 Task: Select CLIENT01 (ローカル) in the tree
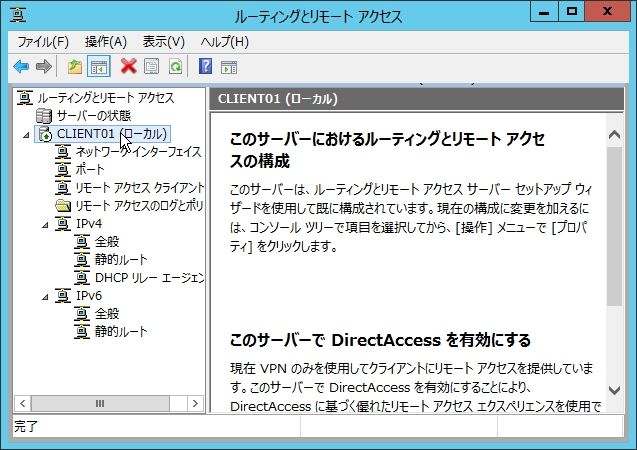tap(112, 134)
